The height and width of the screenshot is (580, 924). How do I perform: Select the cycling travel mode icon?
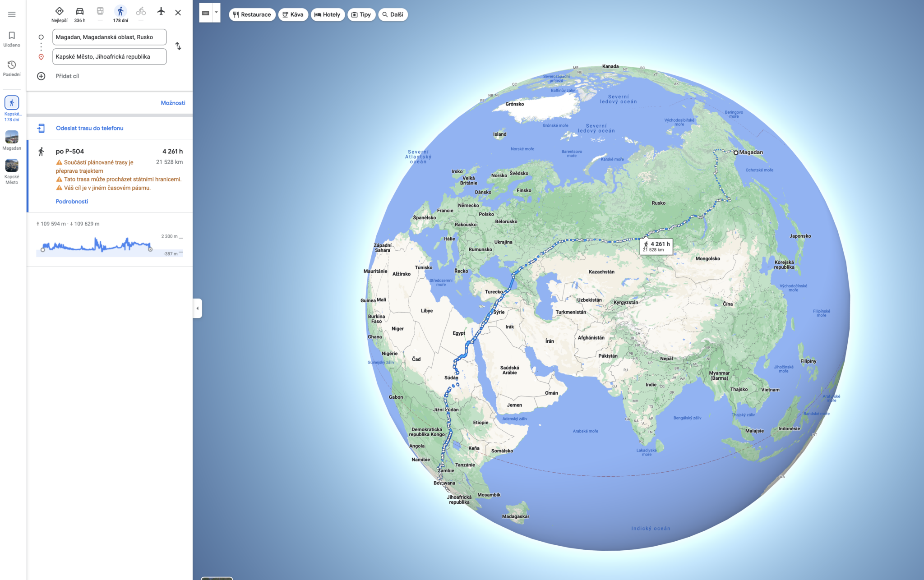[141, 11]
